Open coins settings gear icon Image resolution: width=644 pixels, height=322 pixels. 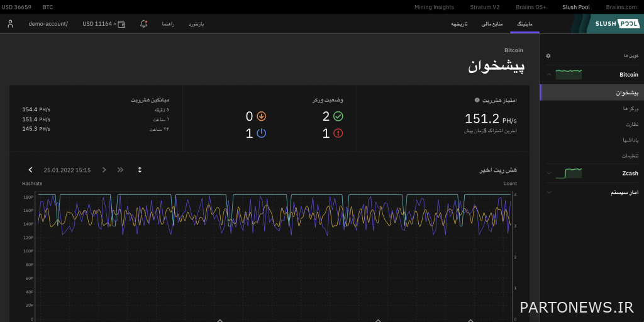pos(548,55)
